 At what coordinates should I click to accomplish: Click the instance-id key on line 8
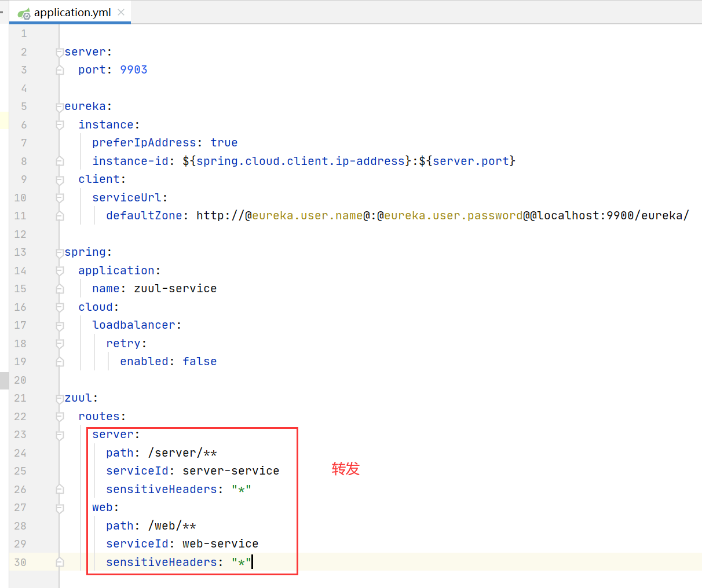(x=130, y=161)
